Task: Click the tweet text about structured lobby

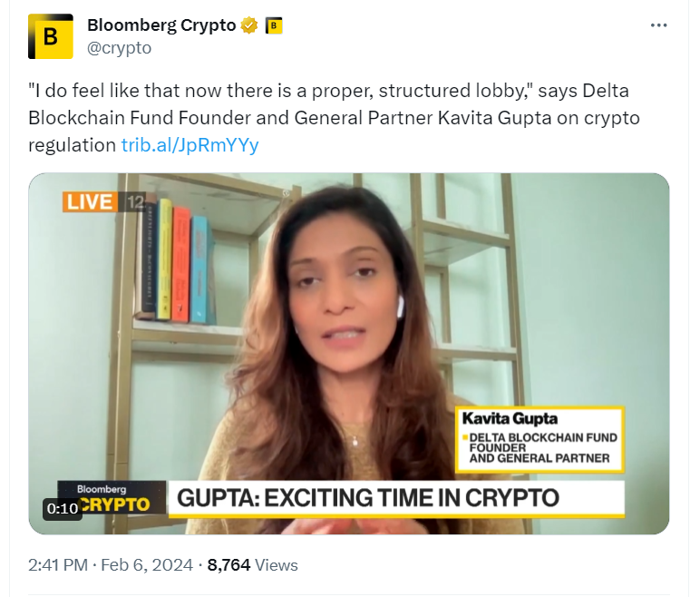Action: 334,118
